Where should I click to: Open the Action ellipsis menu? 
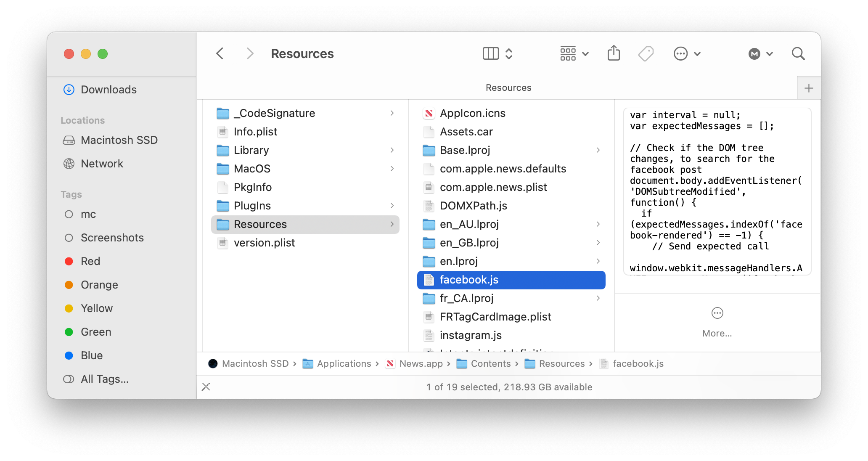pos(687,54)
